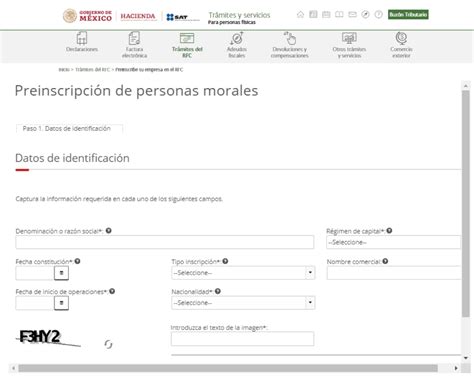Click the Fecha de inicio de operaciones field
Screen dimensions: 474x382
pos(35,303)
